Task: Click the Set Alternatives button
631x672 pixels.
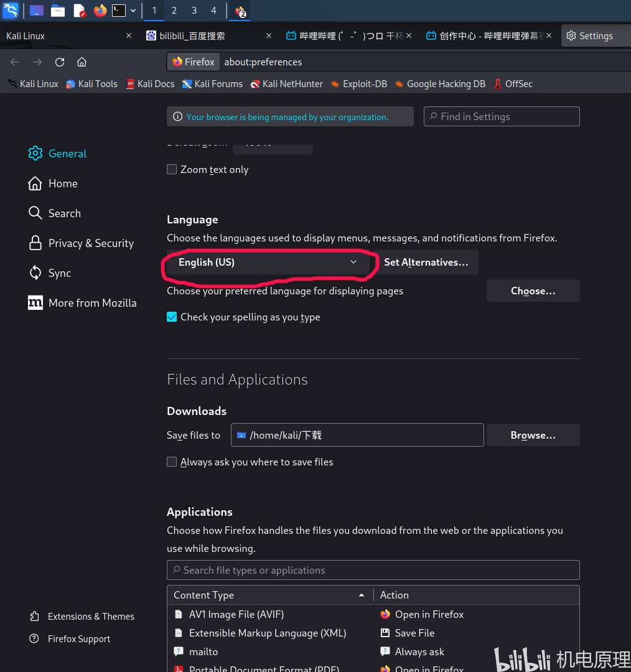Action: (426, 262)
